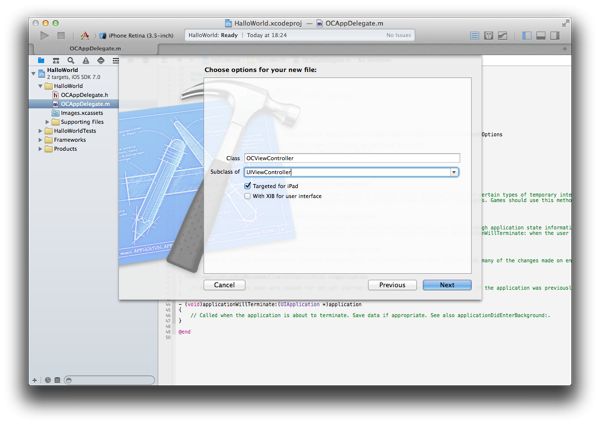Viewport: 600px width, 425px height.
Task: Expand the HalloWorldTests folder
Action: 40,131
